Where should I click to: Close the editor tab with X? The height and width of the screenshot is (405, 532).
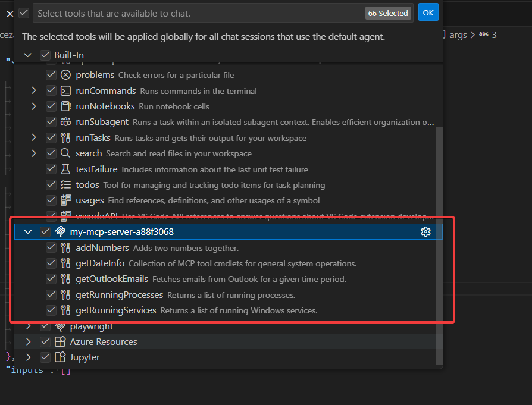pos(10,14)
